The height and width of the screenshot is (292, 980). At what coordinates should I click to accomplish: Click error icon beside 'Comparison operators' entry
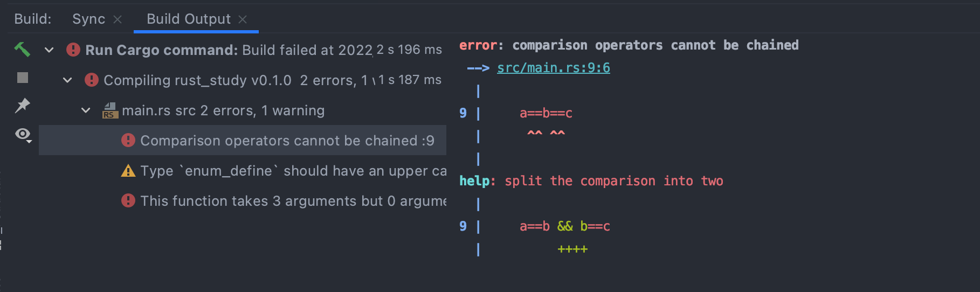click(x=128, y=141)
